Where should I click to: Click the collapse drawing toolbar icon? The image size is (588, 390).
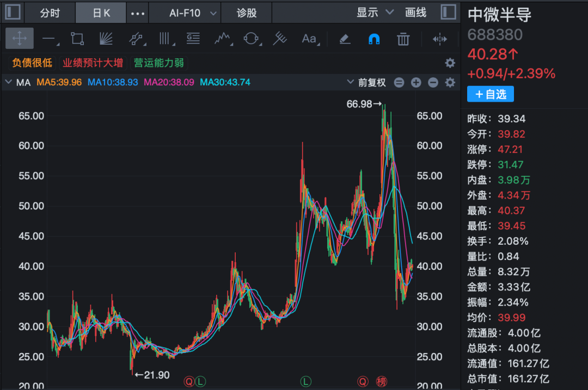[439, 39]
